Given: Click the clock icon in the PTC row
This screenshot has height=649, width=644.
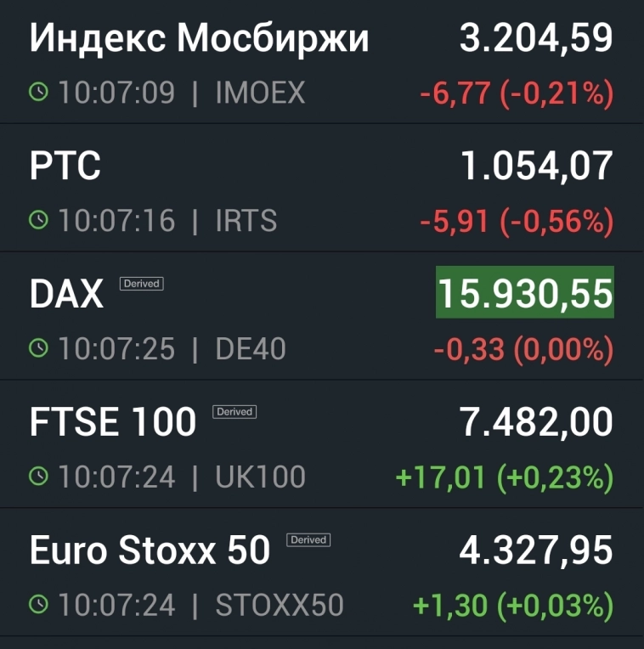Looking at the screenshot, I should click(39, 221).
